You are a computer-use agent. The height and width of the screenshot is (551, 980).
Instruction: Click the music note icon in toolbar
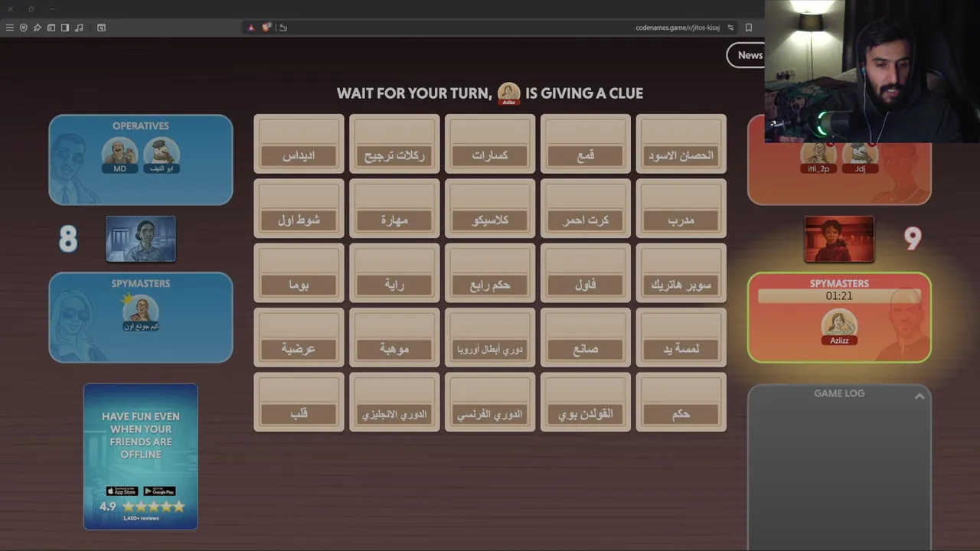pyautogui.click(x=79, y=28)
